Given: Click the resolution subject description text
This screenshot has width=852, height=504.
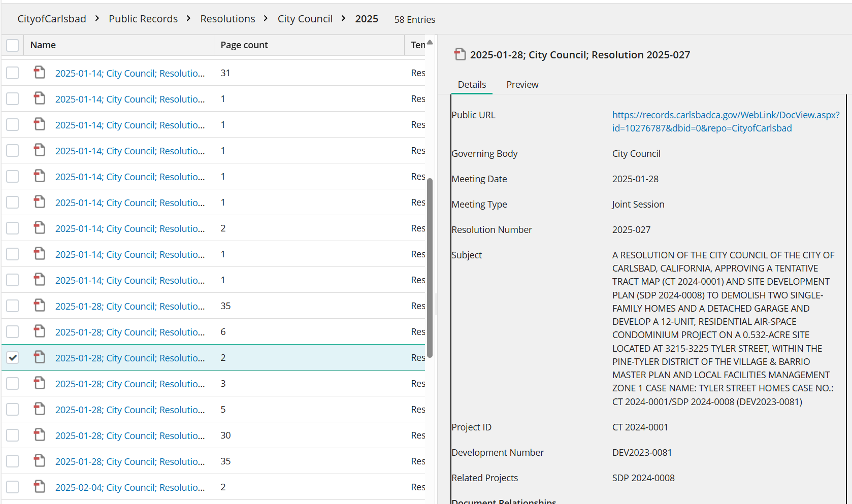Looking at the screenshot, I should point(724,328).
